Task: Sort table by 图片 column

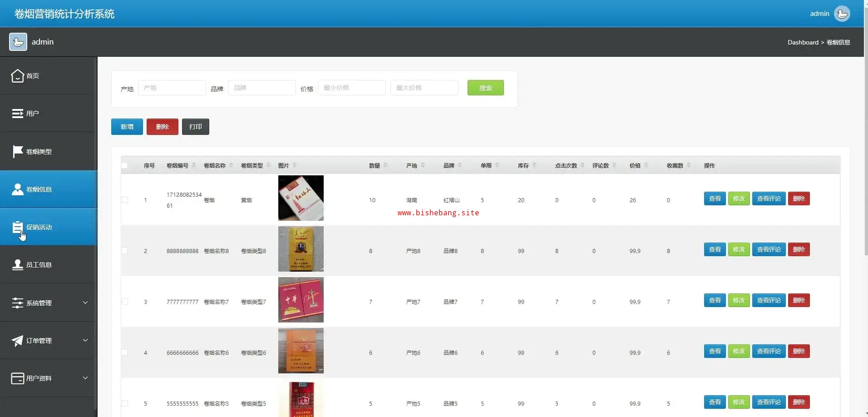Action: [295, 165]
